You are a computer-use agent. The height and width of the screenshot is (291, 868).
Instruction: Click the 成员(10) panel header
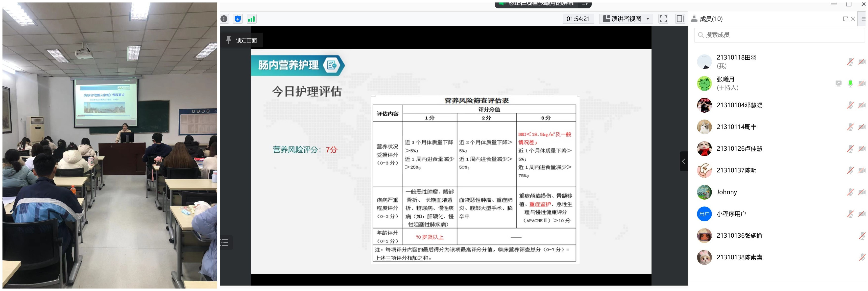[x=711, y=19]
